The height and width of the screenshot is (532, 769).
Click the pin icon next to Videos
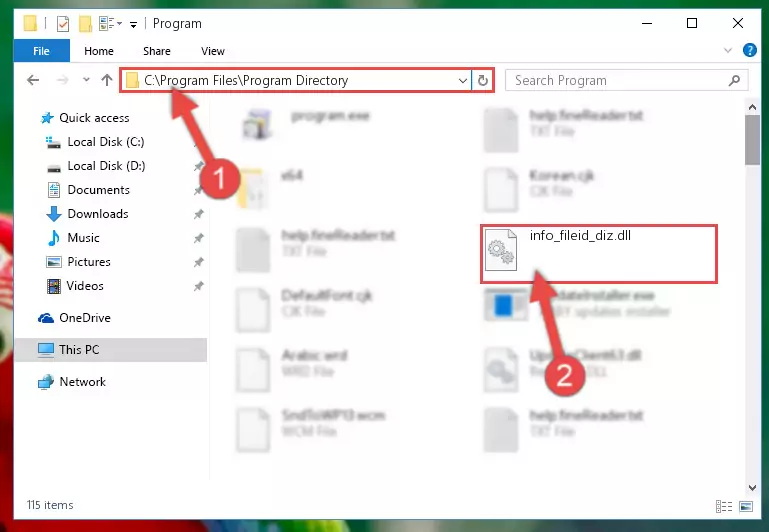(x=198, y=286)
